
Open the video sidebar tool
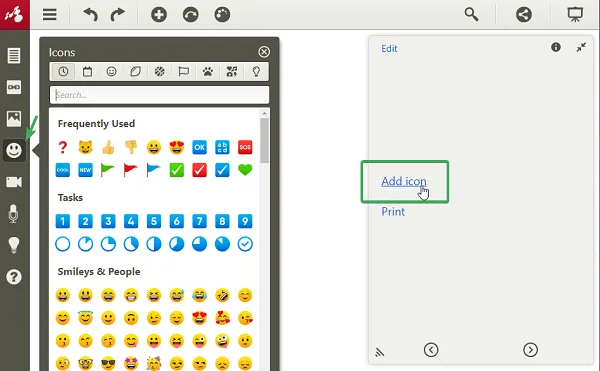pos(14,182)
